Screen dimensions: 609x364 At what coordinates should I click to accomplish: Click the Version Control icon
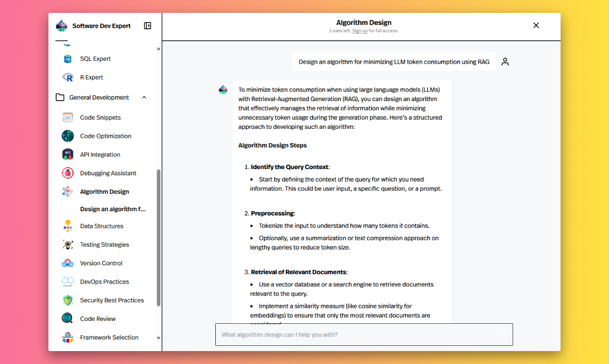pyautogui.click(x=68, y=263)
